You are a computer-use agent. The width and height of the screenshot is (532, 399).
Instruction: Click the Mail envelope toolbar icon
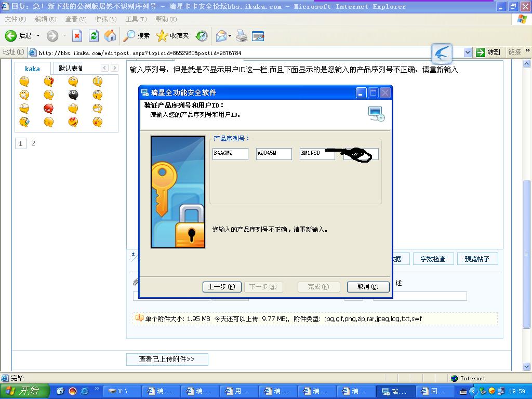[221, 36]
